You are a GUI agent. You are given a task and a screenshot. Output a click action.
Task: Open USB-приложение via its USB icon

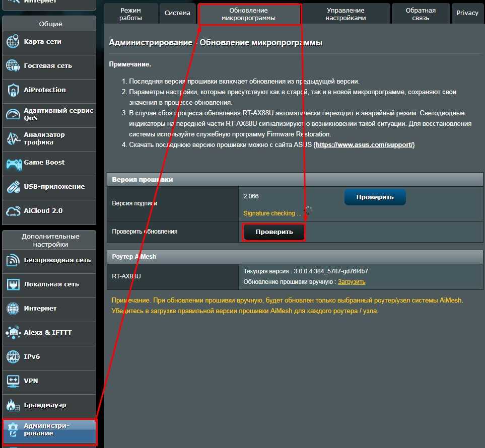point(13,187)
